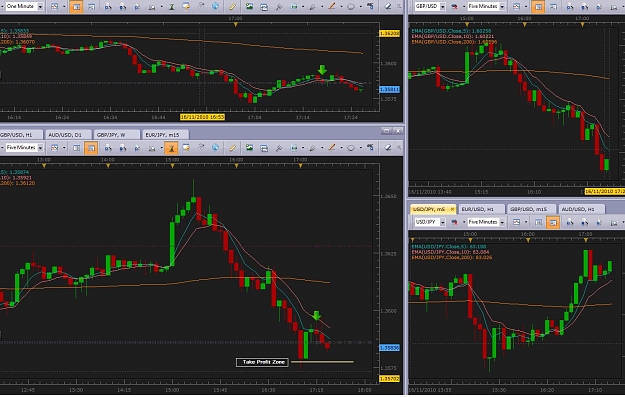Expand red line tool options in bottom-left toolbar

point(341,148)
